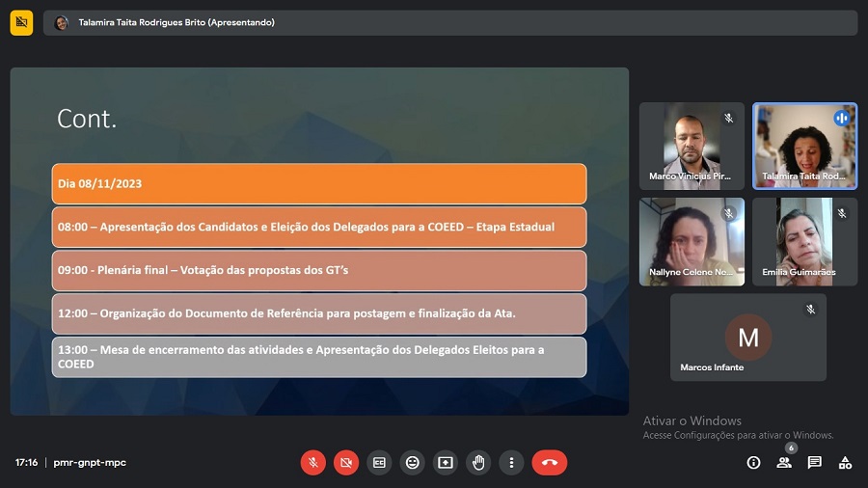Viewport: 868px width, 488px height.
Task: Open the activities panel
Action: click(x=845, y=463)
